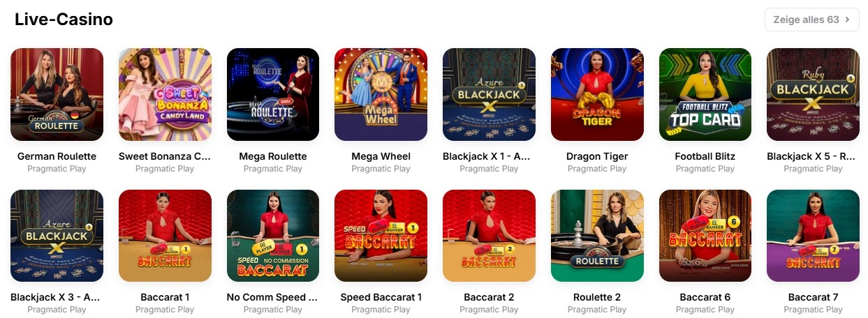
Task: Click the Azure Blackjack X 1 thumbnail
Action: tap(489, 94)
